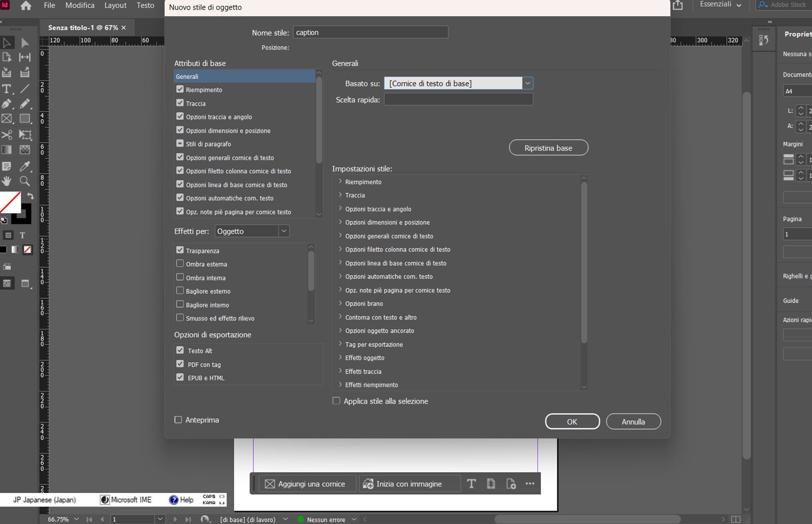Select the Eyedropper tool
812x524 pixels.
click(x=25, y=166)
